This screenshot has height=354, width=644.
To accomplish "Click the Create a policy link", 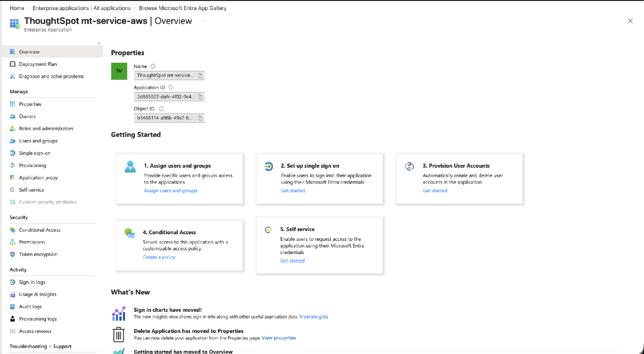I will point(159,257).
